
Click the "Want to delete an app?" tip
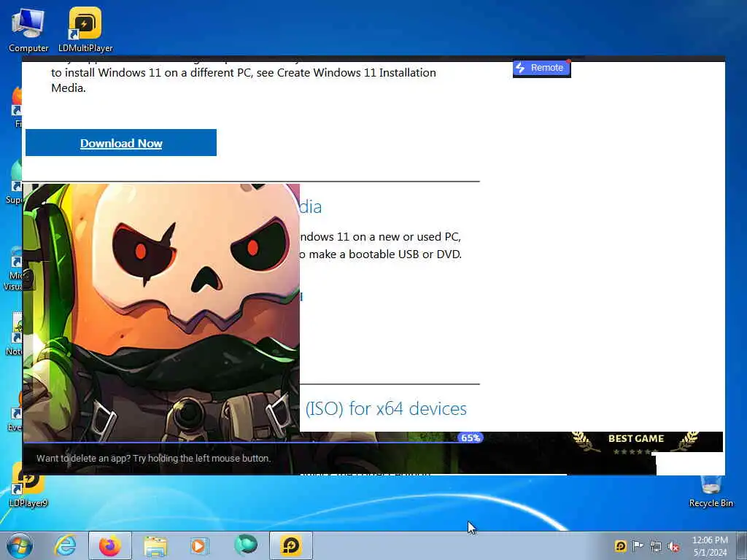click(x=153, y=458)
